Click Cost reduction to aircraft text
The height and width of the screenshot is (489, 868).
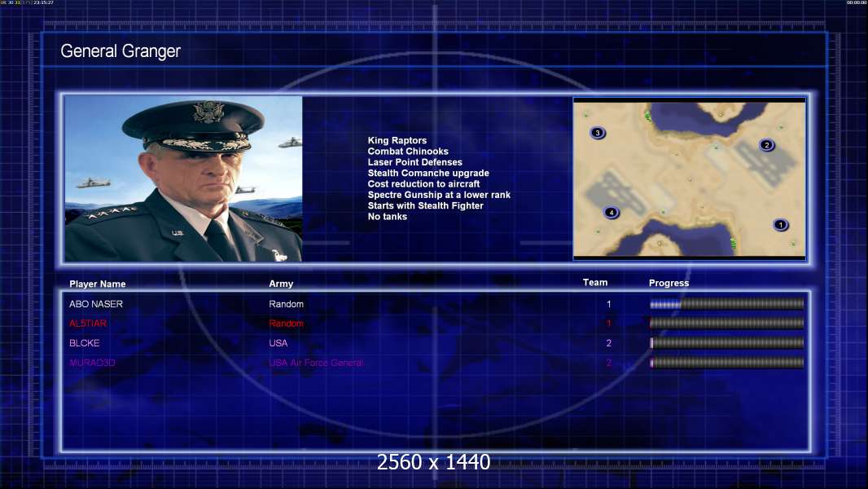423,184
